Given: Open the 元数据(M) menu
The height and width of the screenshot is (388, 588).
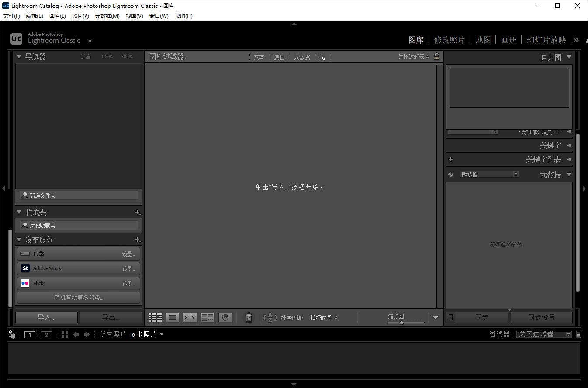Looking at the screenshot, I should pyautogui.click(x=107, y=16).
